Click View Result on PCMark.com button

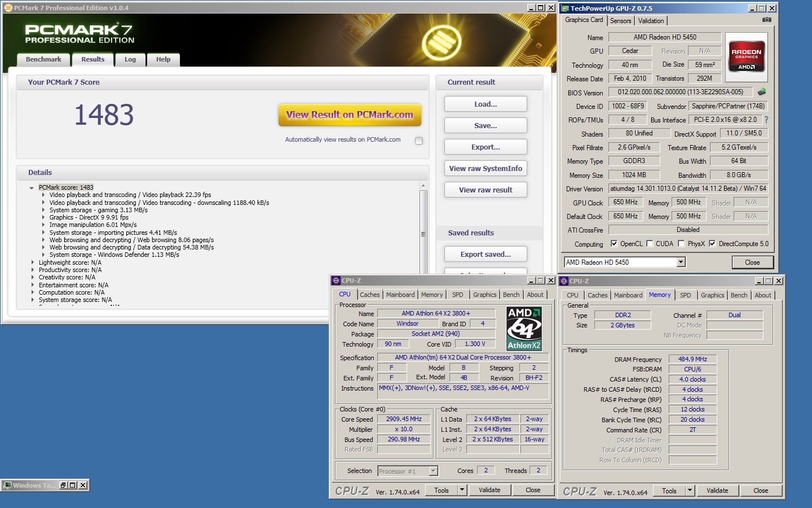(350, 115)
